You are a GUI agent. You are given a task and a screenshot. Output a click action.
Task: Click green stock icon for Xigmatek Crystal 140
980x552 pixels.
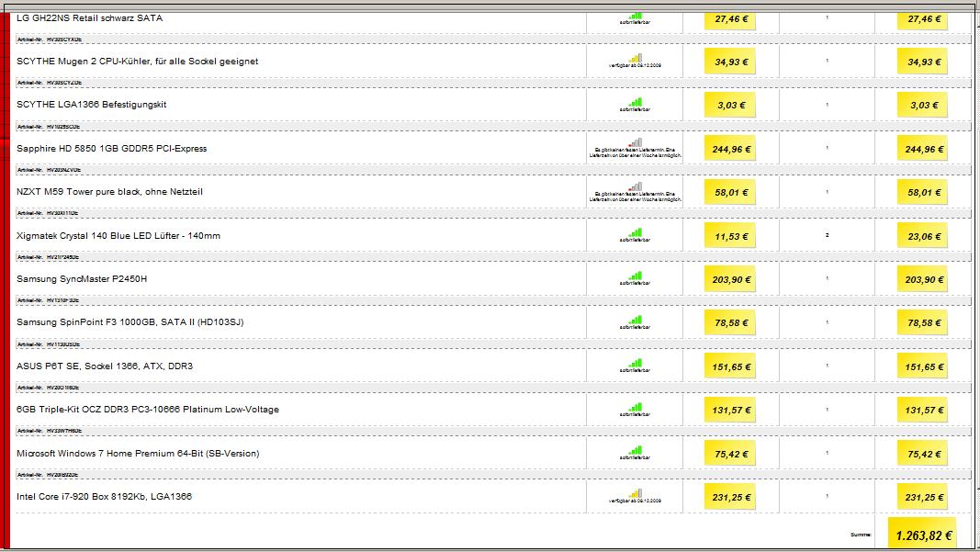(x=635, y=232)
